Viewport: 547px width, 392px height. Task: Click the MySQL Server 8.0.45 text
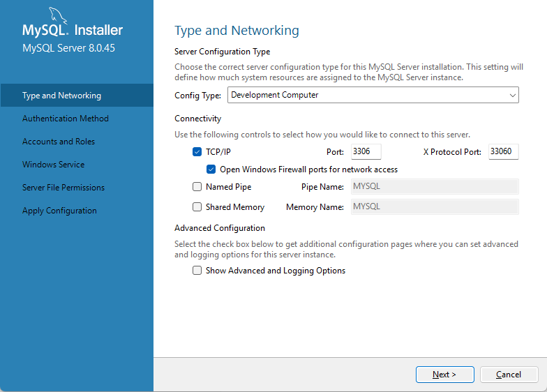tap(68, 47)
